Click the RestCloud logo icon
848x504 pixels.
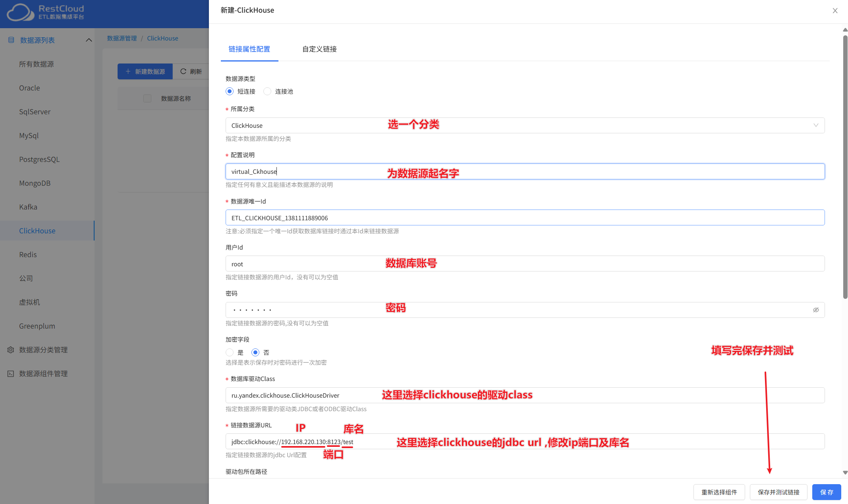(20, 12)
